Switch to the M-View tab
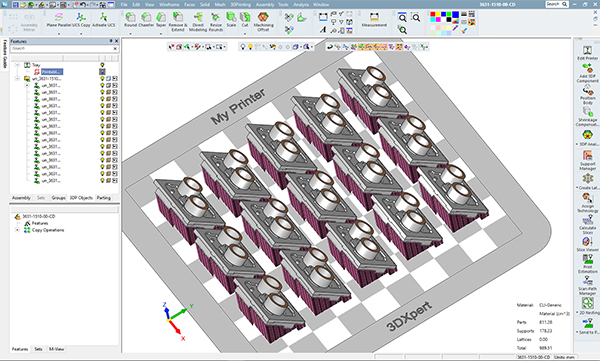Image resolution: width=600 pixels, height=361 pixels. pyautogui.click(x=56, y=349)
